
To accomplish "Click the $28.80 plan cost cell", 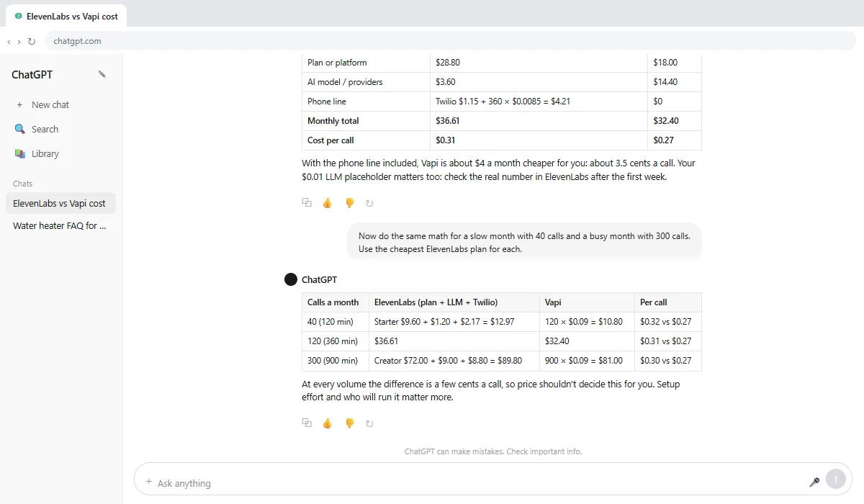I will click(539, 63).
